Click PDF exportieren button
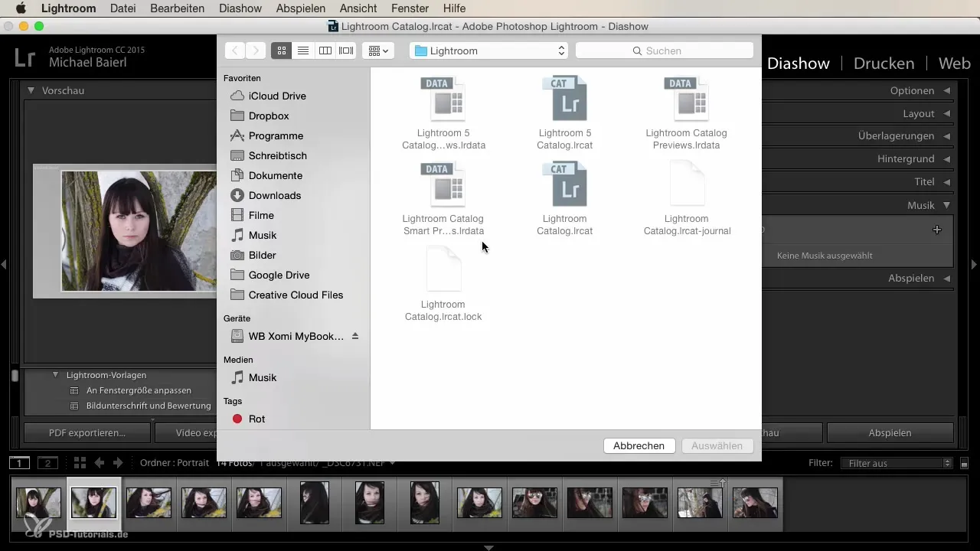The height and width of the screenshot is (551, 980). tap(87, 432)
